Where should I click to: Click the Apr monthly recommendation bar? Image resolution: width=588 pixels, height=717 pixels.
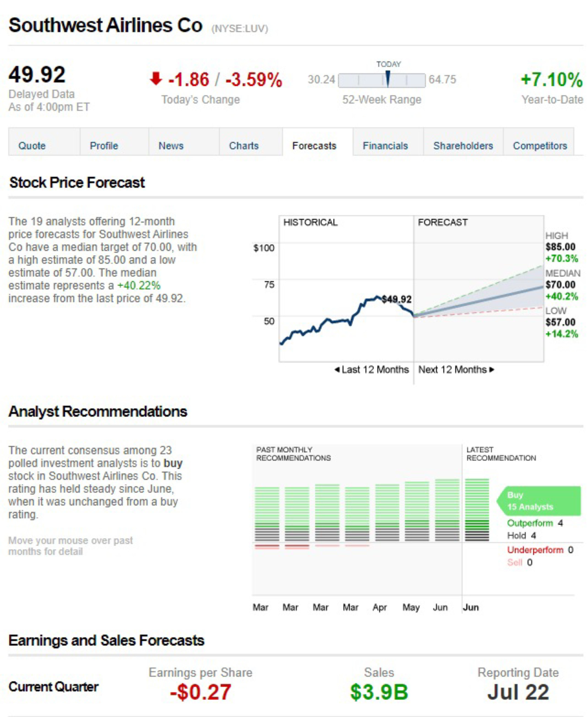pos(387,513)
